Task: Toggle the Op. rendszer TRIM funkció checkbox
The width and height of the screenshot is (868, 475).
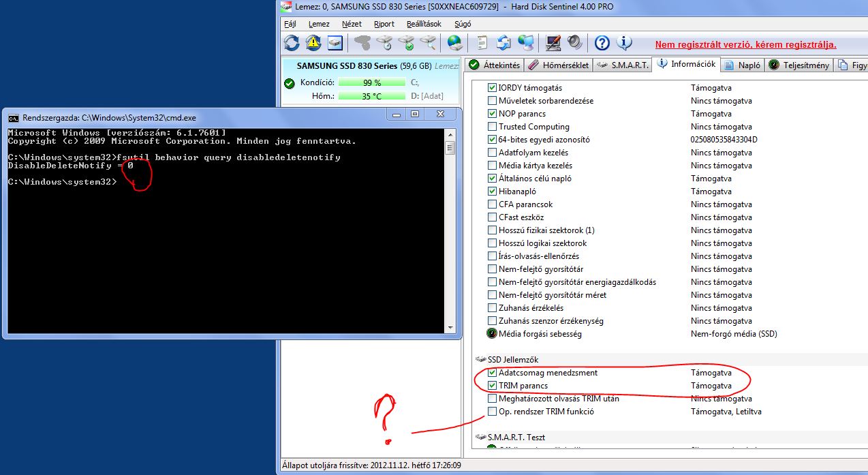Action: 493,412
